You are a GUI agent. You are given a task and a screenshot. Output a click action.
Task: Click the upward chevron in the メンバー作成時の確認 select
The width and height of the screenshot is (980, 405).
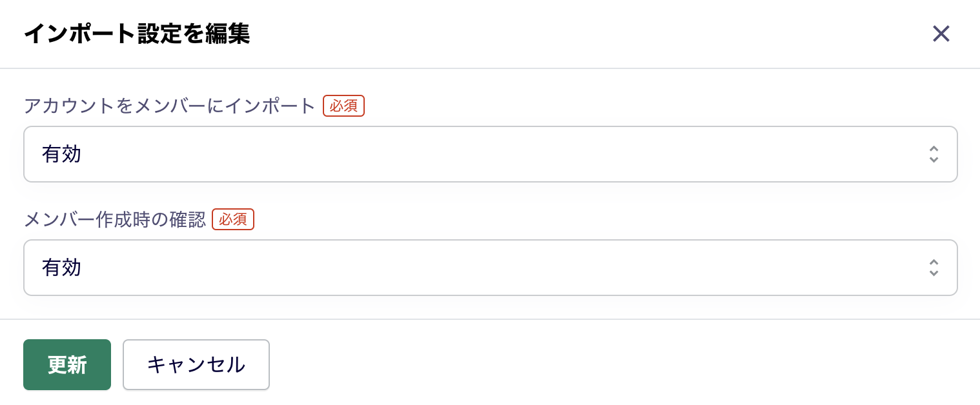pos(933,262)
